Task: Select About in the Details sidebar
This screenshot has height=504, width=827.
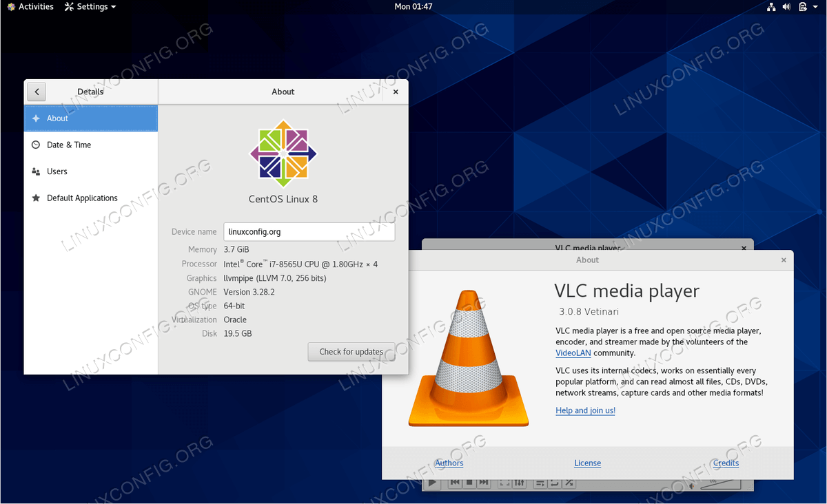Action: coord(91,118)
